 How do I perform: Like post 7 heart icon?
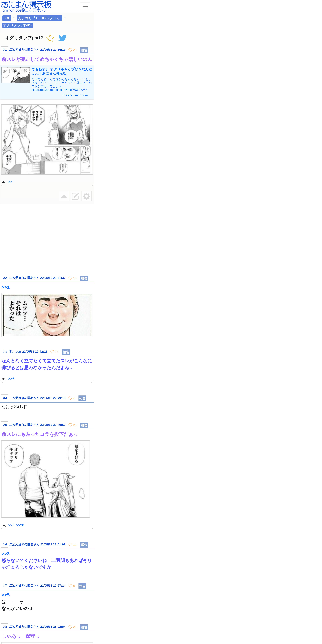[70, 586]
